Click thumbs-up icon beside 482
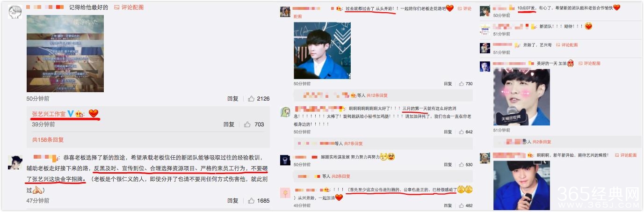 [461, 205]
